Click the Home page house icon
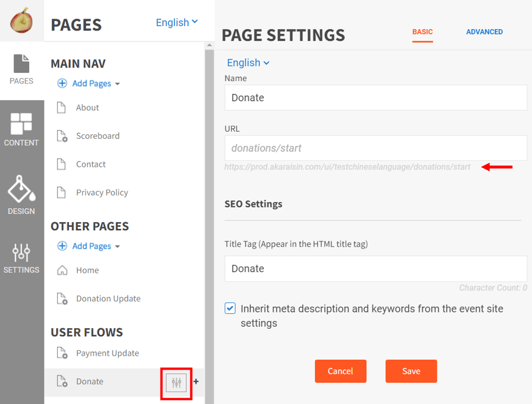 pyautogui.click(x=62, y=270)
